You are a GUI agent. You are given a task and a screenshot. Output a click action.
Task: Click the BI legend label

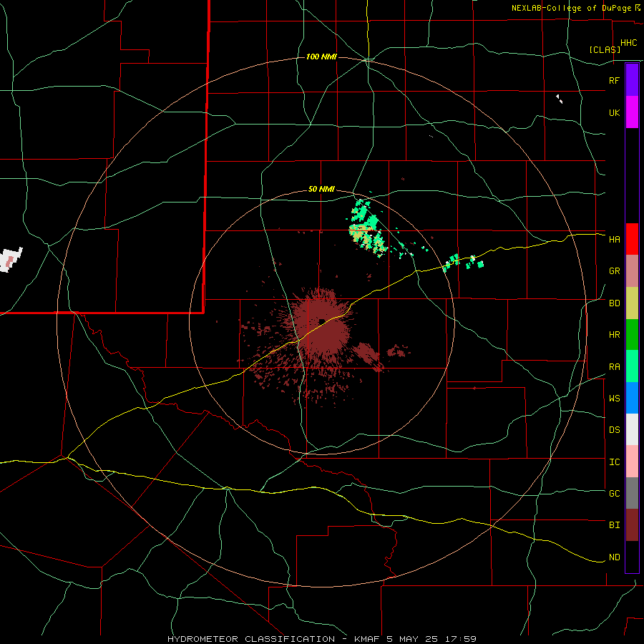click(x=615, y=525)
